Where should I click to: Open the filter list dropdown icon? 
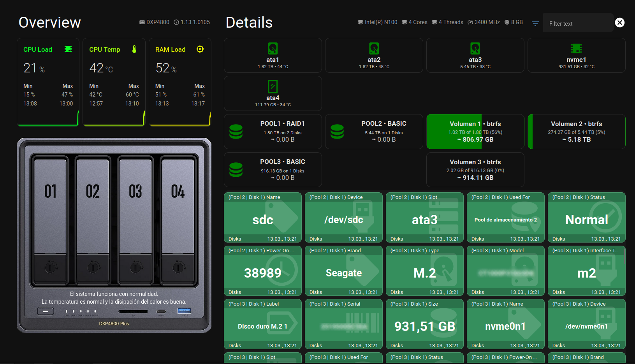tap(535, 23)
